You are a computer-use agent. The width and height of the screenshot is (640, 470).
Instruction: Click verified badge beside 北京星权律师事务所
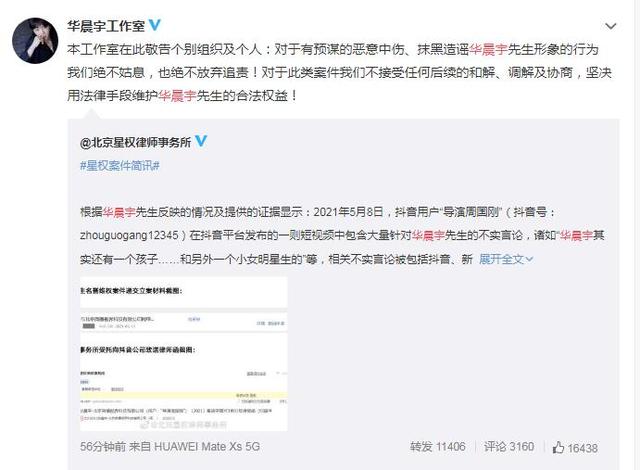[x=201, y=141]
